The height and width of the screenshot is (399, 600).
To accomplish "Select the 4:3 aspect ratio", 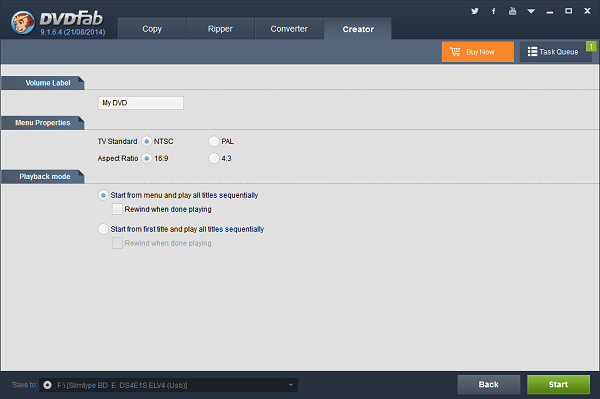I will coord(214,158).
